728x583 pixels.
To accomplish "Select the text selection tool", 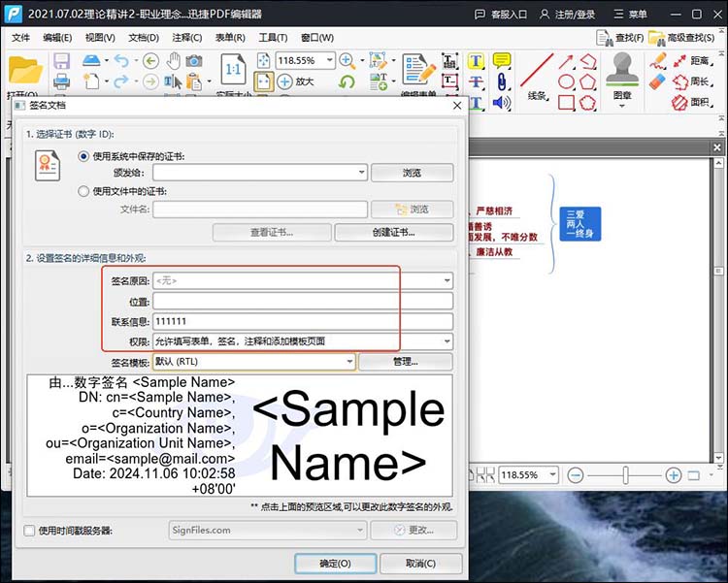I will [173, 81].
